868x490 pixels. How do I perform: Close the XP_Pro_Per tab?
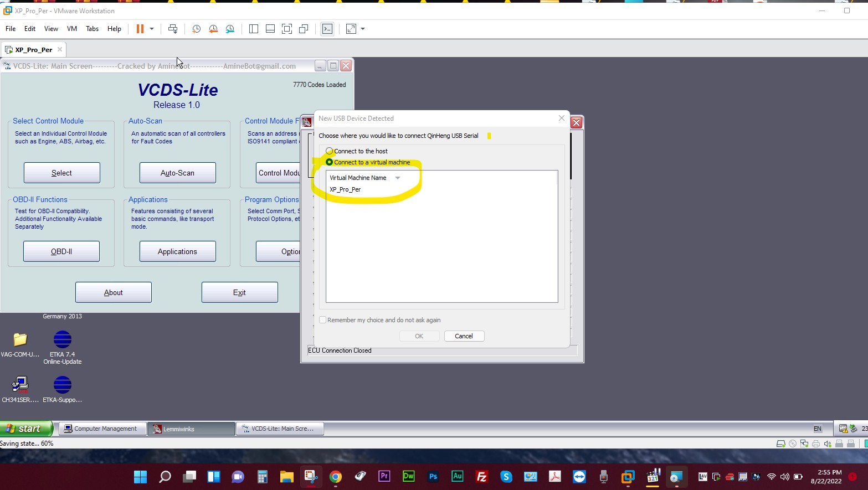(60, 49)
